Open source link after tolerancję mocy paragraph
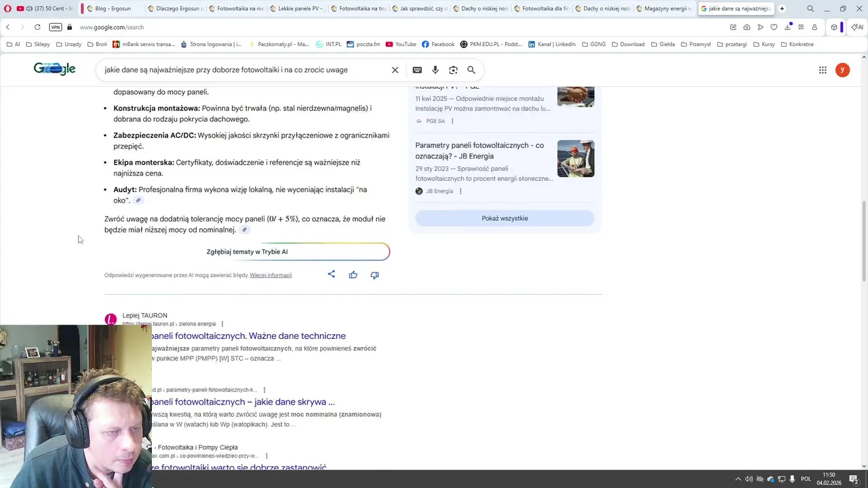868x488 pixels. coord(245,230)
